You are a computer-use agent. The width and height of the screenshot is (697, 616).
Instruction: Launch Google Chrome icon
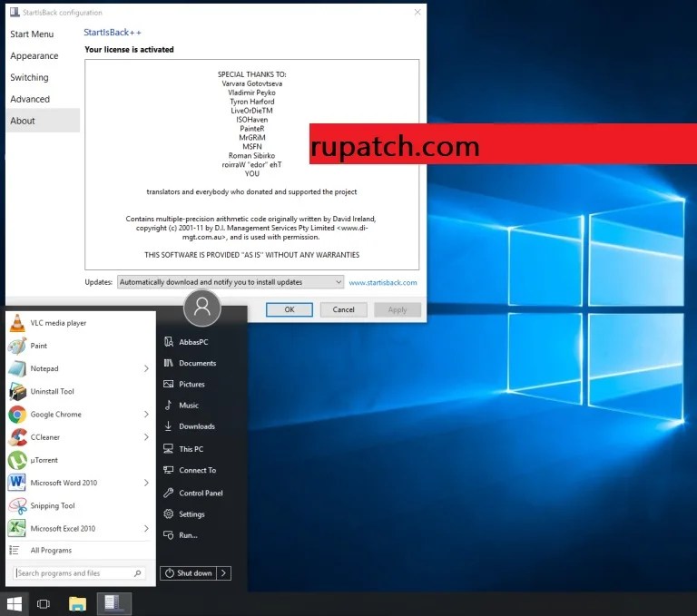click(17, 415)
